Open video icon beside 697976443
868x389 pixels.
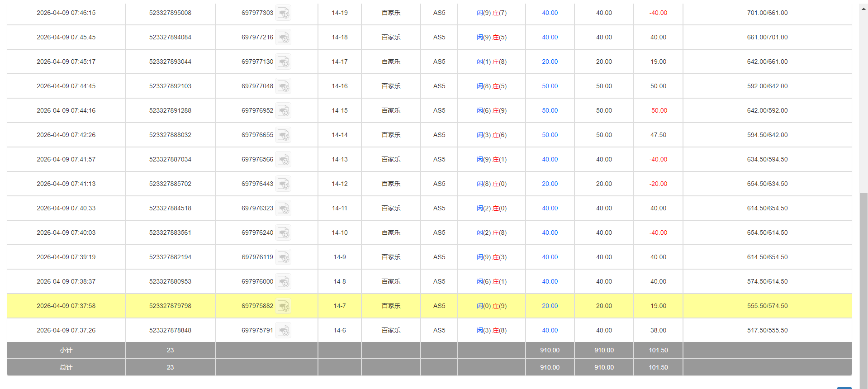tap(283, 184)
